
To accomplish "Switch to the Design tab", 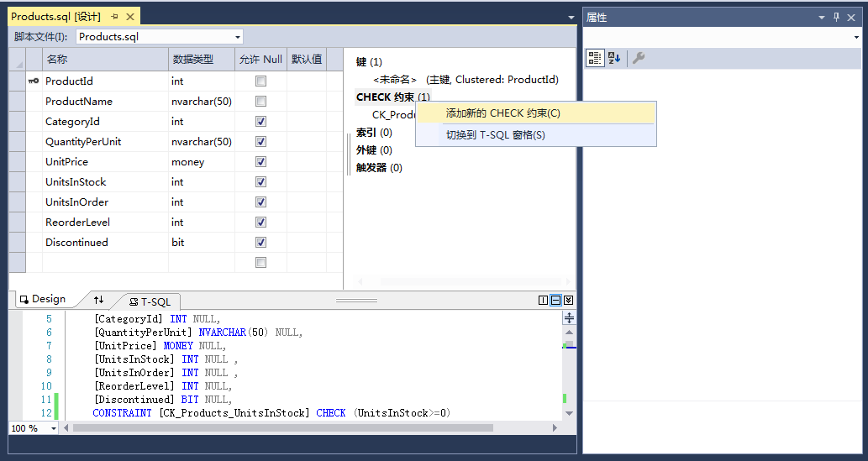I will pos(43,300).
